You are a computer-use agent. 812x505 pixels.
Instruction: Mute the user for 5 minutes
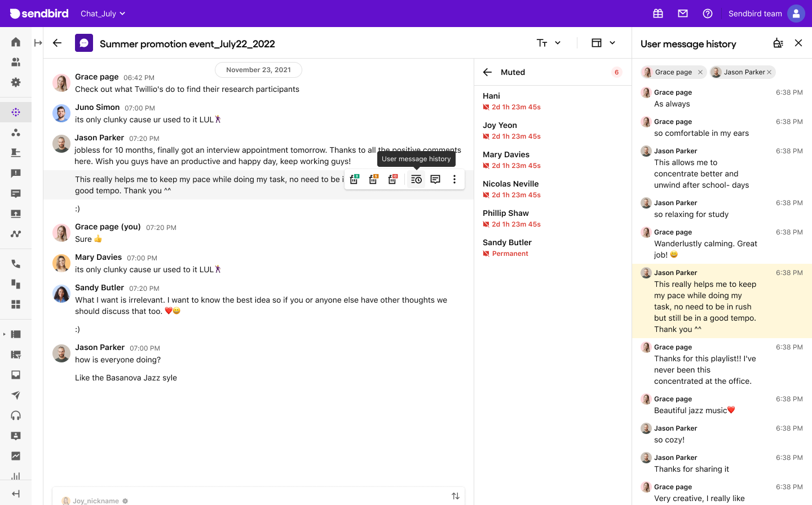pos(373,179)
